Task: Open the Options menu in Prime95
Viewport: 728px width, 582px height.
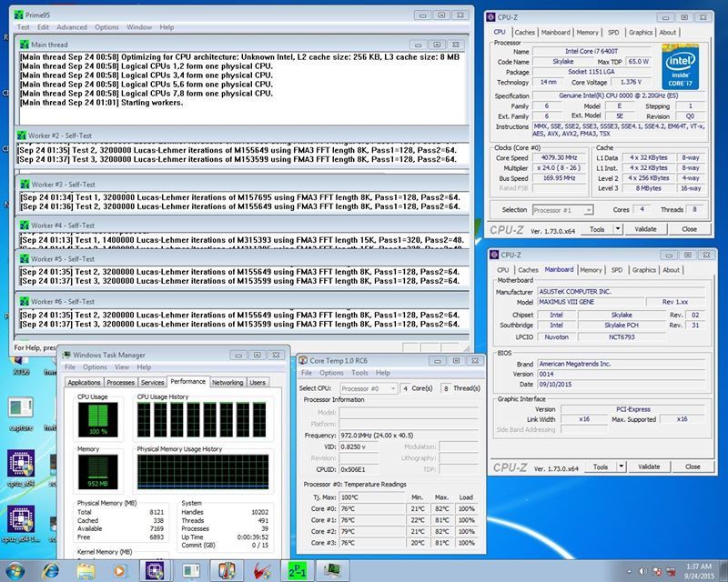Action: (107, 27)
